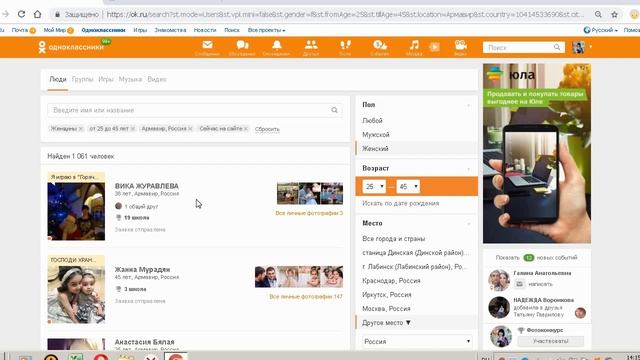The image size is (640, 360).
Task: Click magnifier in people search field
Action: click(x=334, y=110)
